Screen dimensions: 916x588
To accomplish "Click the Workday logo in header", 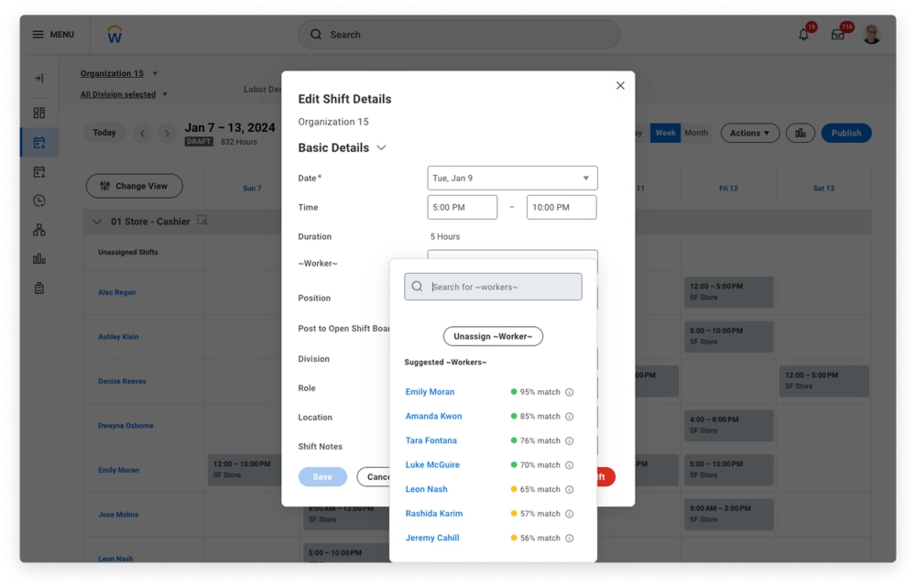I will coord(114,35).
